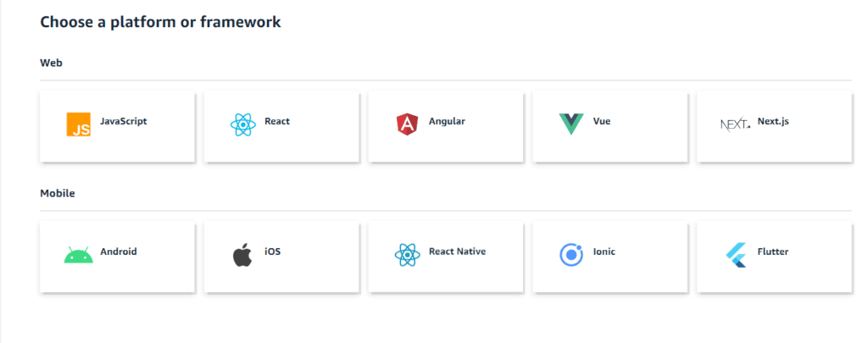Click the JavaScript JS logo icon

click(x=78, y=124)
